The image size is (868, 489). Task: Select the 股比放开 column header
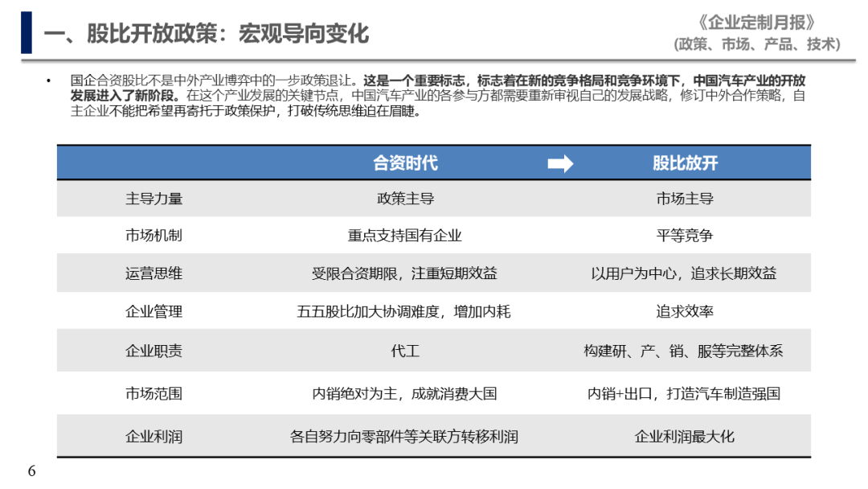(x=685, y=163)
